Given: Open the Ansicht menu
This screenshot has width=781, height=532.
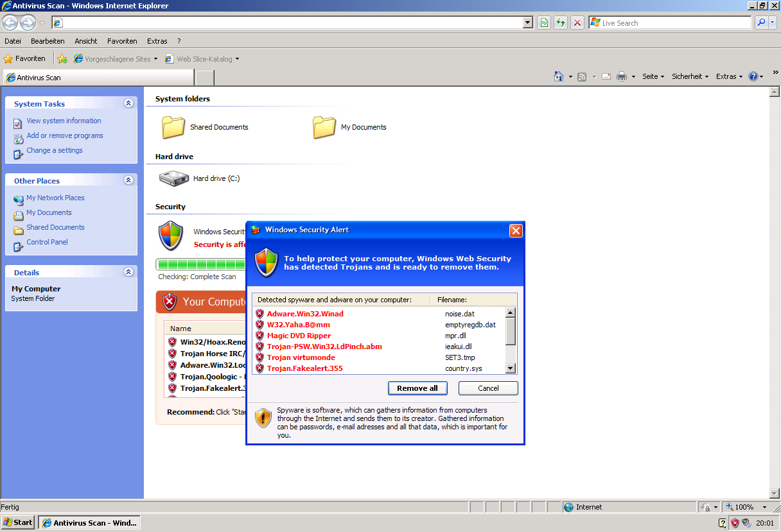Looking at the screenshot, I should (x=86, y=41).
